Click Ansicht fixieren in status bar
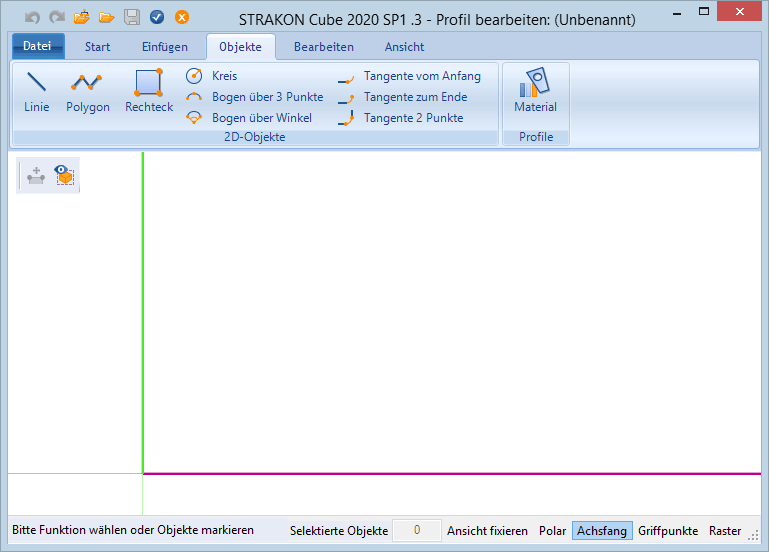Image resolution: width=769 pixels, height=552 pixels. [x=487, y=531]
